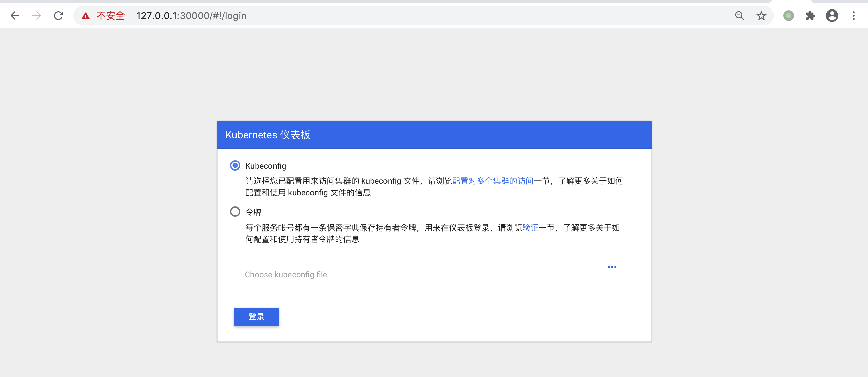Image resolution: width=868 pixels, height=377 pixels.
Task: Click the browser forward arrow
Action: pyautogui.click(x=37, y=16)
